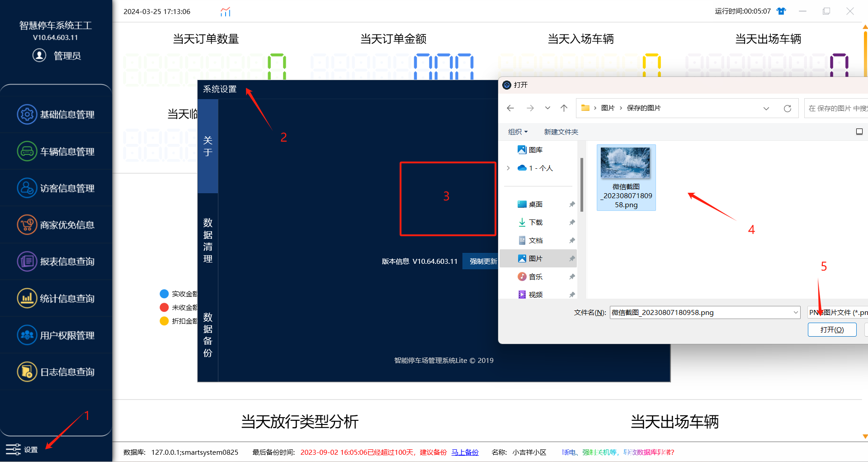The image size is (868, 462).
Task: Click the 强制更新 button
Action: 481,262
